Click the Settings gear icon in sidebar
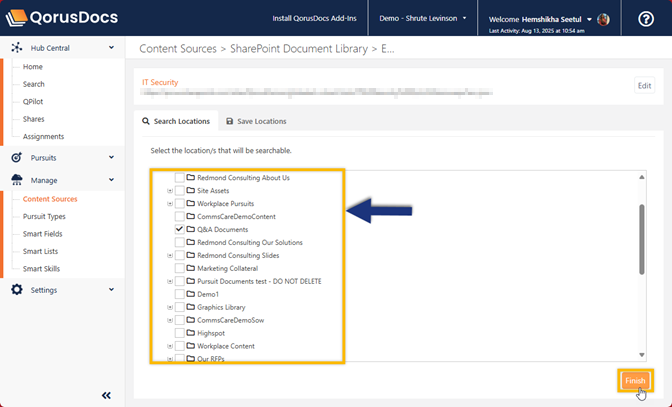 pyautogui.click(x=17, y=290)
